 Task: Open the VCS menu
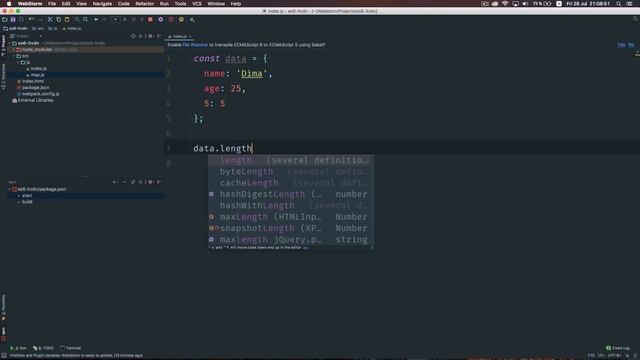tap(197, 4)
